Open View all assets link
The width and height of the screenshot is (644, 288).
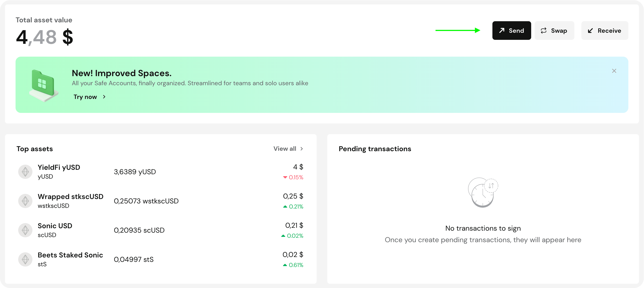point(285,149)
